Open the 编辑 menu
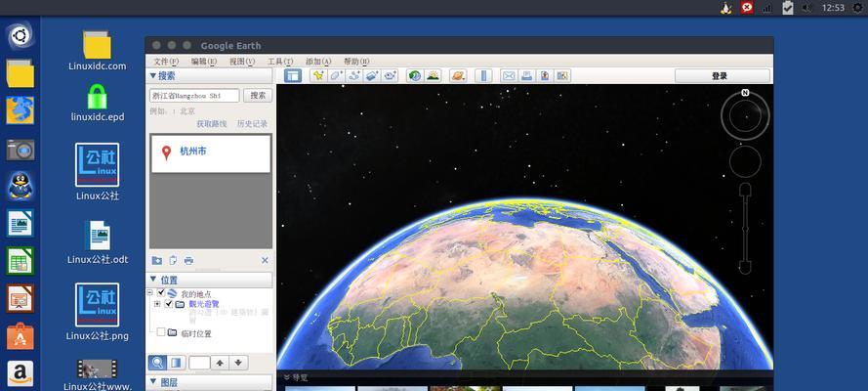 (204, 62)
